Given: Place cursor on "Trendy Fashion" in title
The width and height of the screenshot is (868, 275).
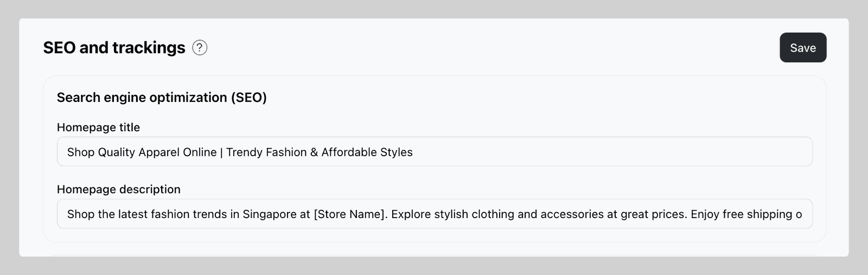Looking at the screenshot, I should (x=266, y=152).
